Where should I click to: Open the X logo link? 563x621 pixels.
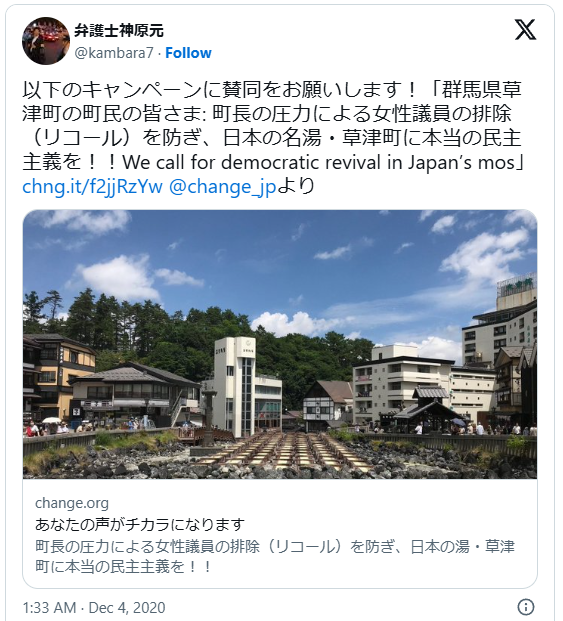pos(525,30)
